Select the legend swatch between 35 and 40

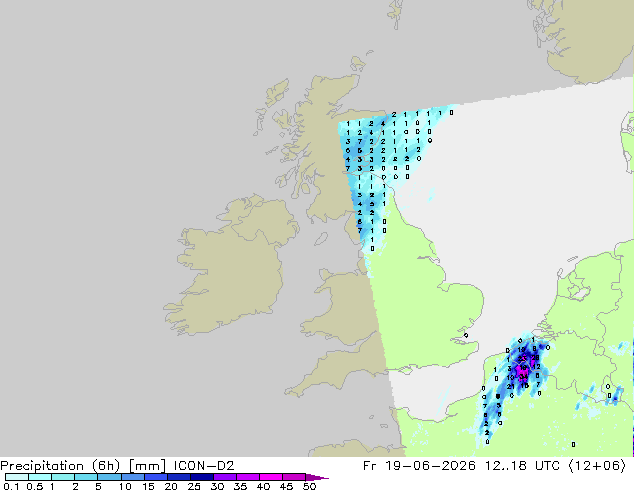click(x=247, y=477)
